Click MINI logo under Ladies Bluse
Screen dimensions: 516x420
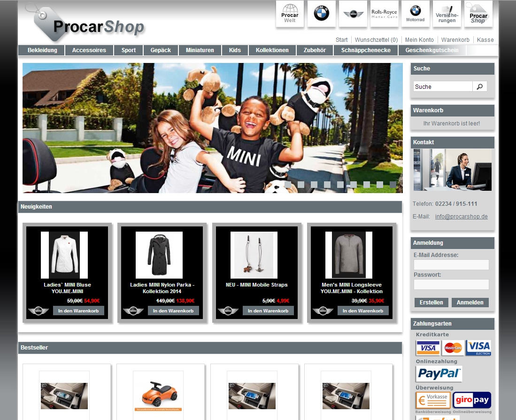click(x=39, y=311)
